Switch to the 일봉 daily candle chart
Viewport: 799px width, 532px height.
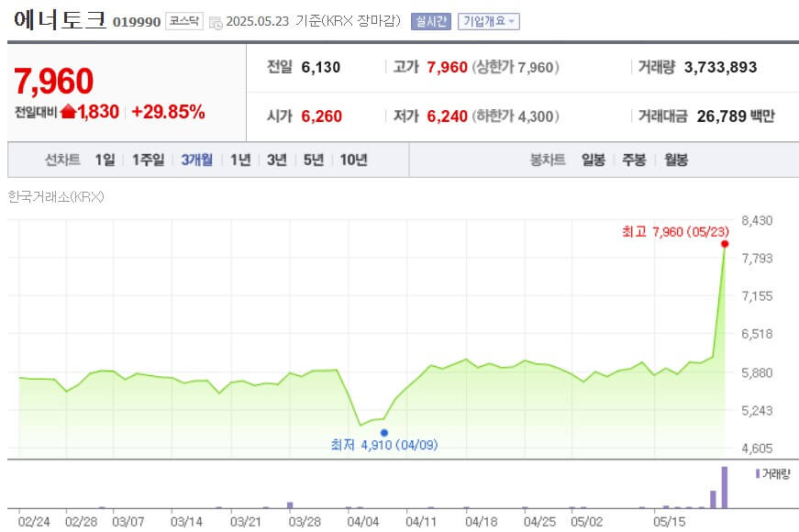[594, 160]
